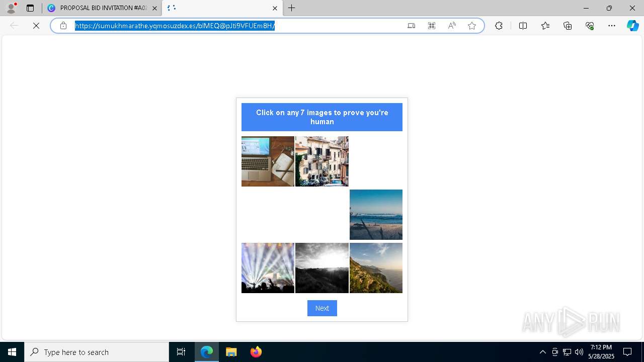Screen dimensions: 644x362
Task: Click the QR code grid icon in address bar
Action: 432,26
